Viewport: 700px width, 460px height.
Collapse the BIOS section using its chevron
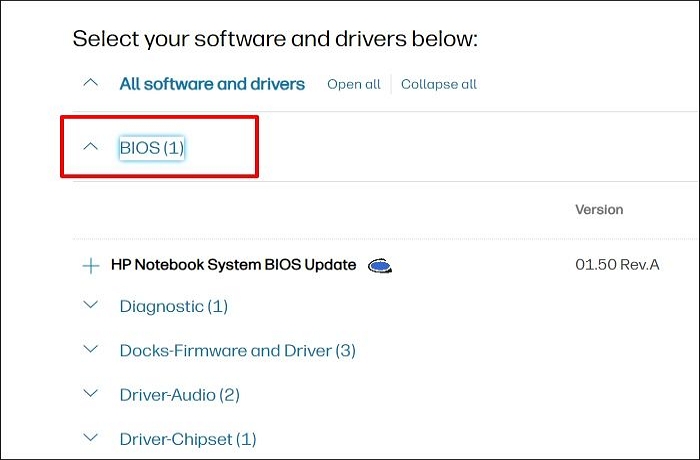tap(91, 147)
